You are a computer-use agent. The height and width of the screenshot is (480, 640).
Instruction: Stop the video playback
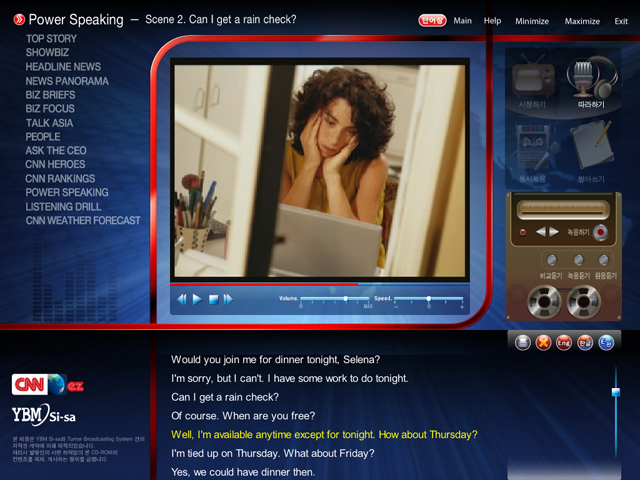[213, 299]
